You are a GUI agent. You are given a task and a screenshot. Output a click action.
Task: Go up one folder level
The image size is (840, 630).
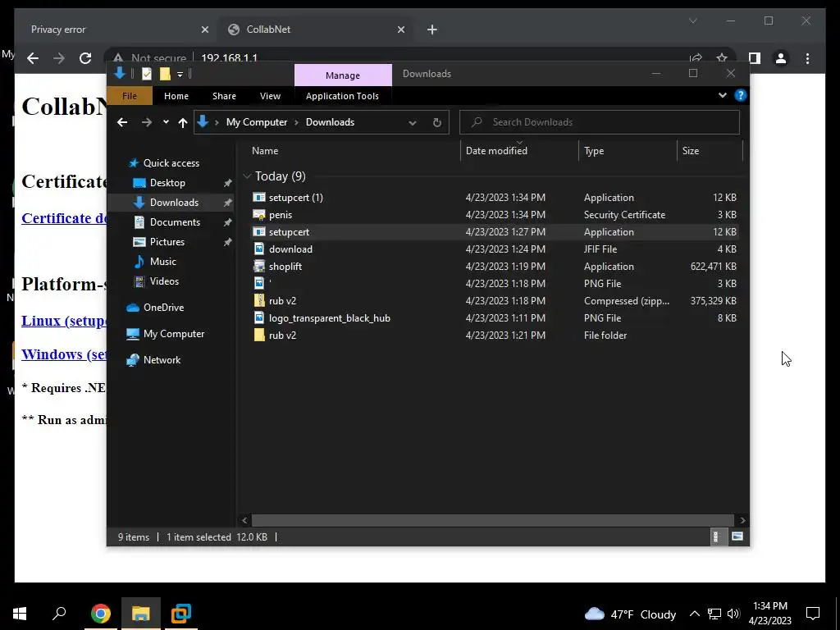click(183, 123)
